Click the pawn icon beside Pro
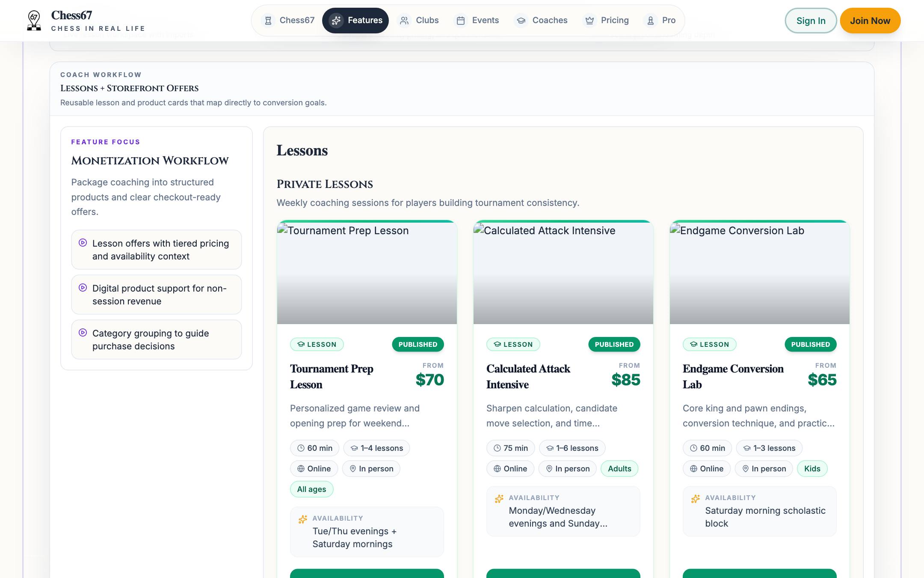 [x=651, y=21]
